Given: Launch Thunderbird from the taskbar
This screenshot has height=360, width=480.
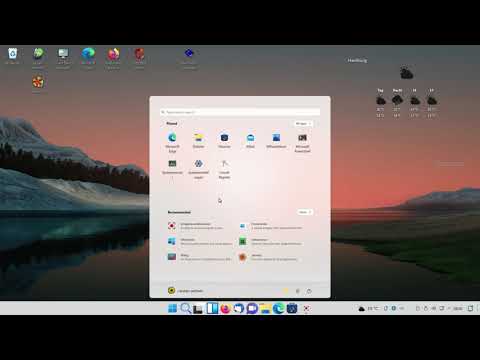Looking at the screenshot, I should click(x=239, y=308).
